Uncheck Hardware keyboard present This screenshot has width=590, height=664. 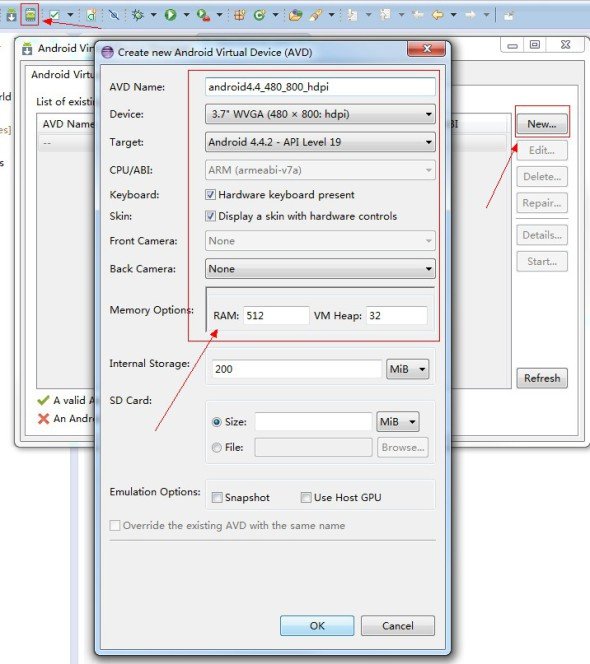pos(211,194)
